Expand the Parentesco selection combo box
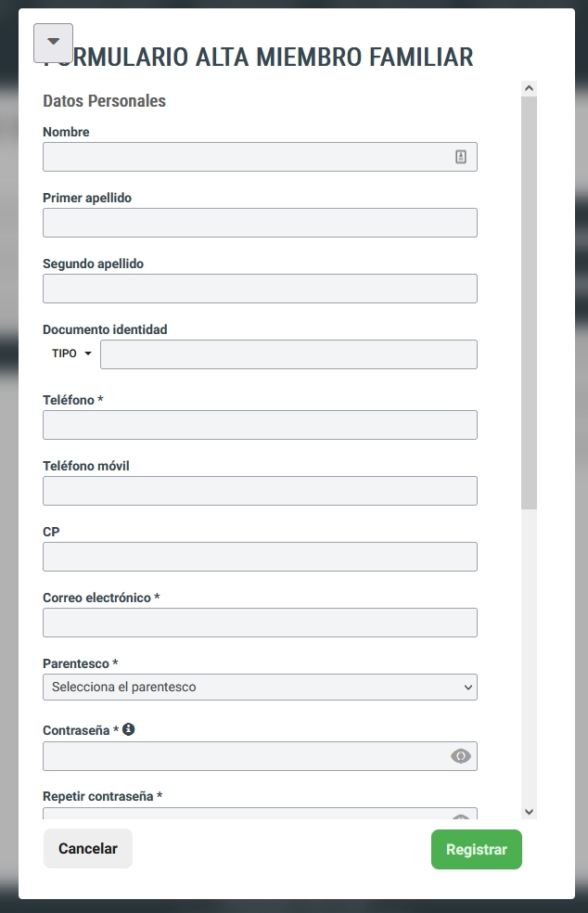This screenshot has width=588, height=913. click(x=260, y=688)
